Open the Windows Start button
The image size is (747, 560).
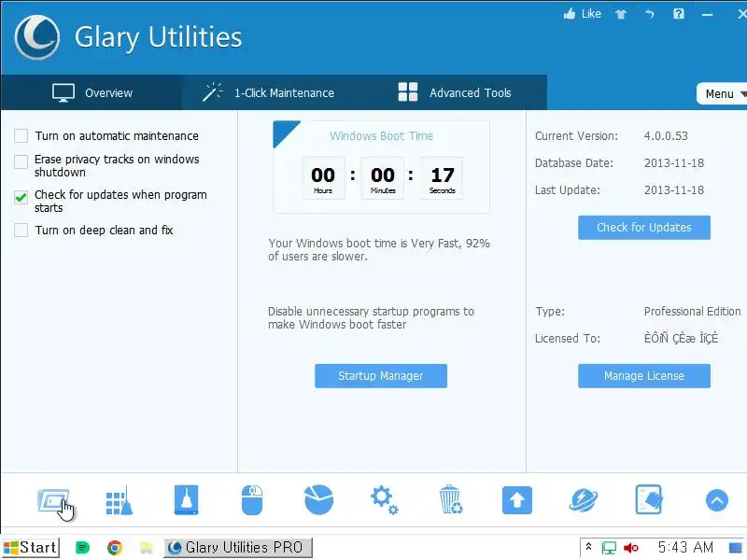click(x=31, y=548)
